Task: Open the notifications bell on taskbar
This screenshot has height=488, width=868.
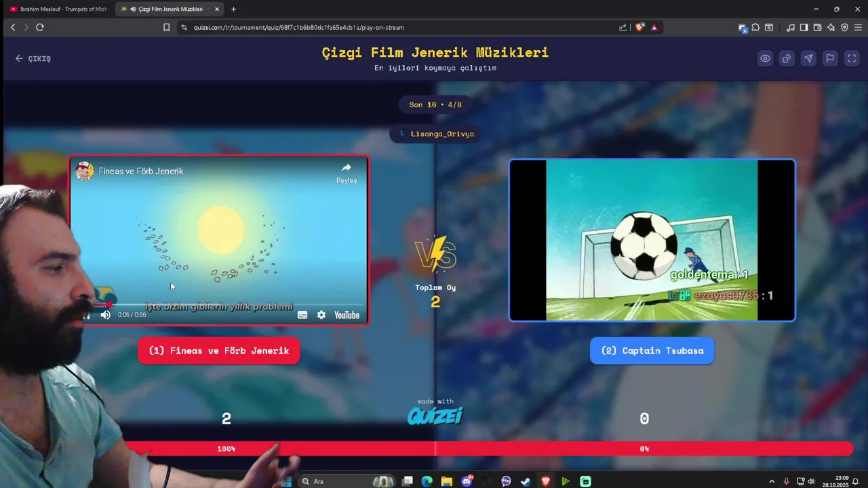Action: pyautogui.click(x=856, y=481)
